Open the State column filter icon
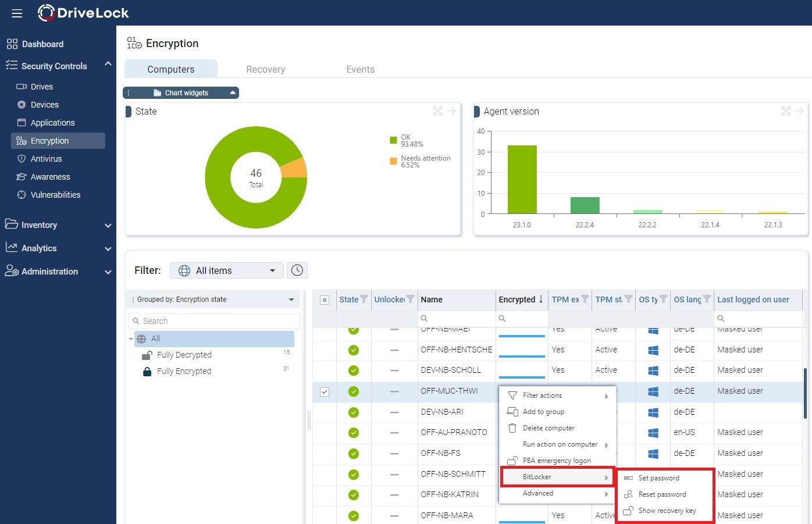The image size is (812, 524). (364, 299)
